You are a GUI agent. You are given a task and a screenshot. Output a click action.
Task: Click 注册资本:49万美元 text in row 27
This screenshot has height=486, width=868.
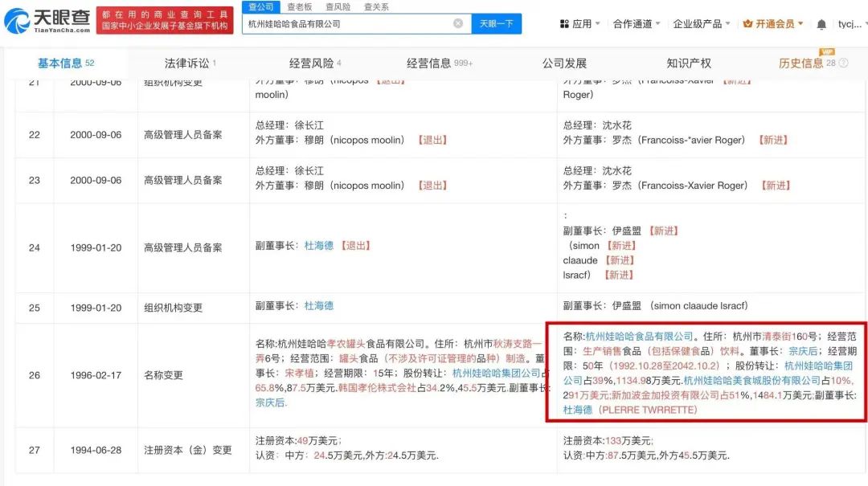[x=298, y=440]
